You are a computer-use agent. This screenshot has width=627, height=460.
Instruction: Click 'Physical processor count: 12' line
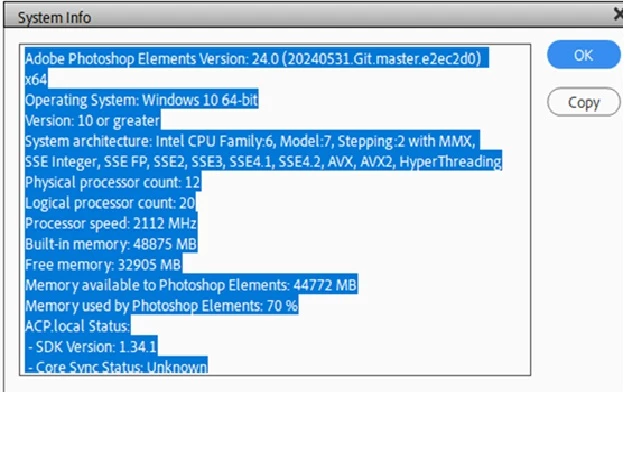113,182
